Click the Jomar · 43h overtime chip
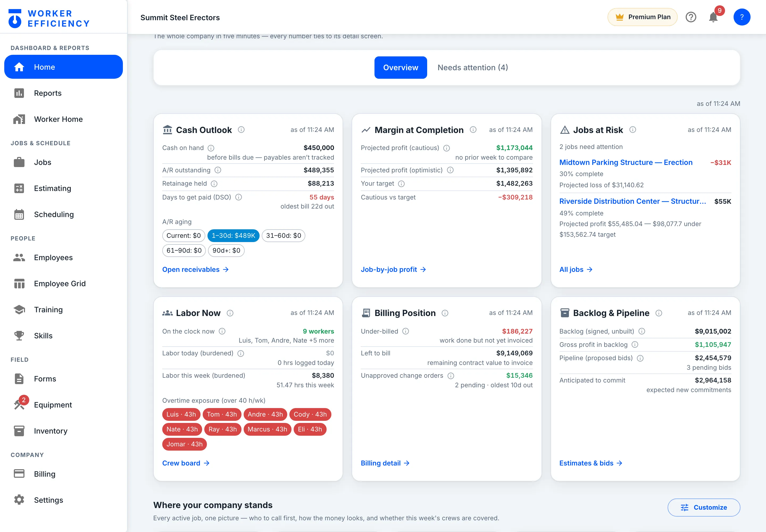This screenshot has width=766, height=532. (x=184, y=444)
